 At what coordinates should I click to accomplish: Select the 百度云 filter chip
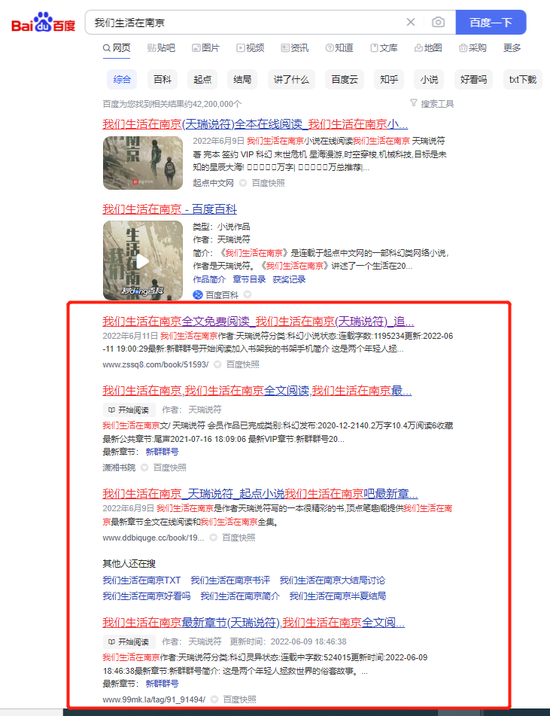pyautogui.click(x=344, y=79)
